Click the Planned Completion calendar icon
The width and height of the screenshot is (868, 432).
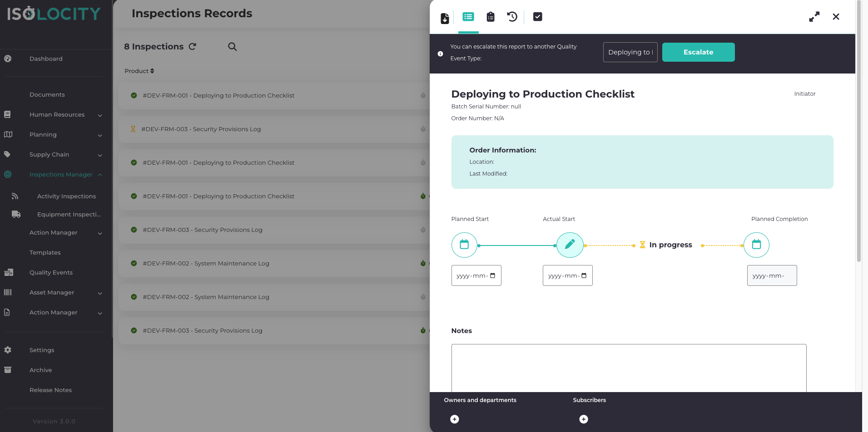coord(756,245)
